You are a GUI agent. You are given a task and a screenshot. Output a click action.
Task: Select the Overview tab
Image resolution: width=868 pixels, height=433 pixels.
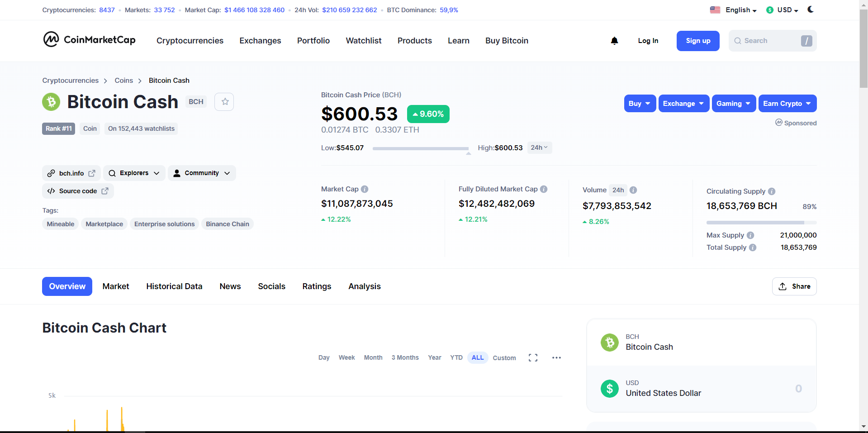tap(67, 286)
